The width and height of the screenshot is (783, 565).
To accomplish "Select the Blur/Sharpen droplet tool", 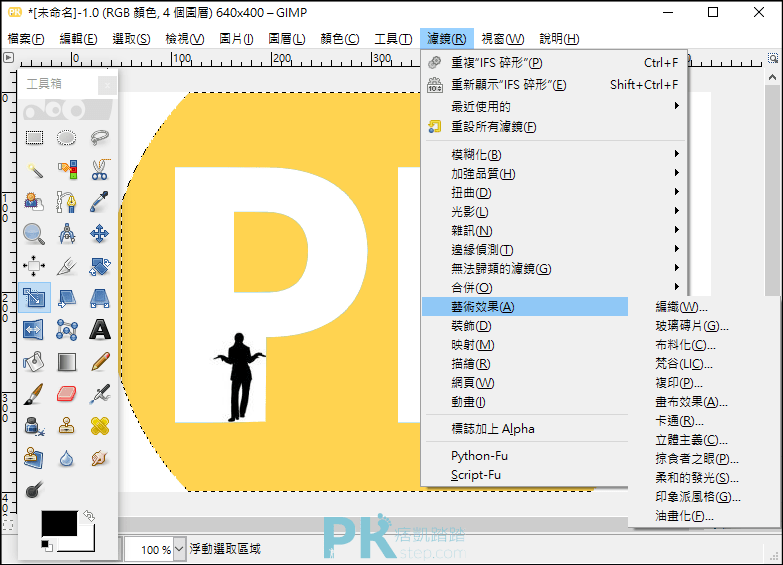I will [x=66, y=458].
